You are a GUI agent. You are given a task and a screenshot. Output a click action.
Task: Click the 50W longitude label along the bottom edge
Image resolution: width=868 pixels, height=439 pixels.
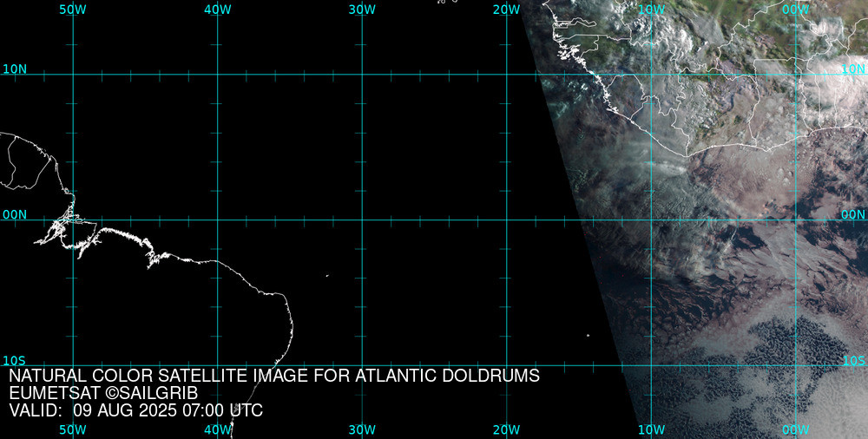tap(73, 429)
